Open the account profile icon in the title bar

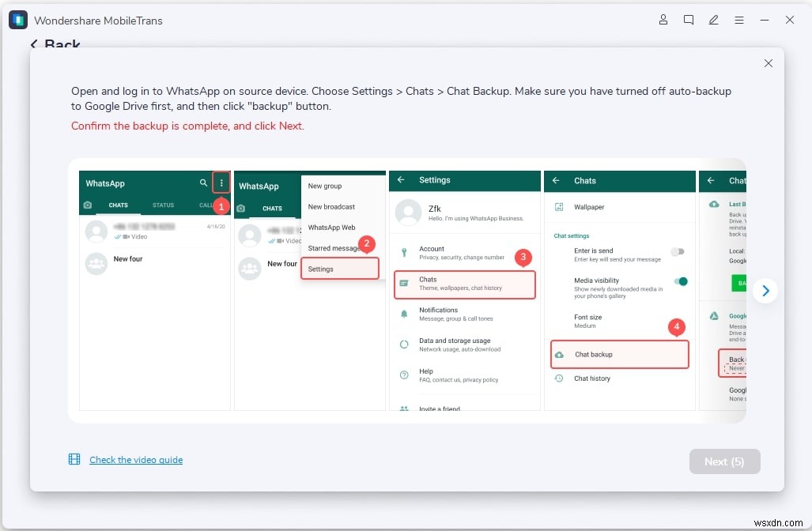tap(663, 20)
